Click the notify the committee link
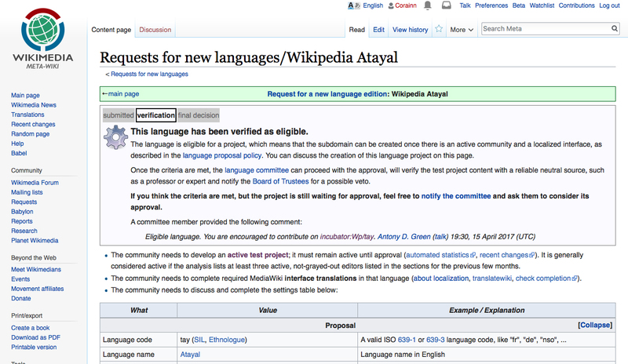 (456, 196)
